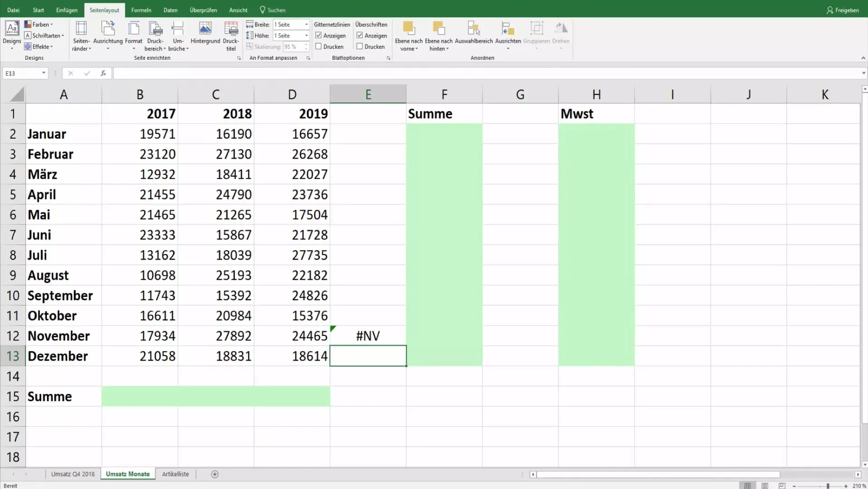This screenshot has height=489, width=868.
Task: Open the Umbrüche page breaks menu
Action: [178, 36]
